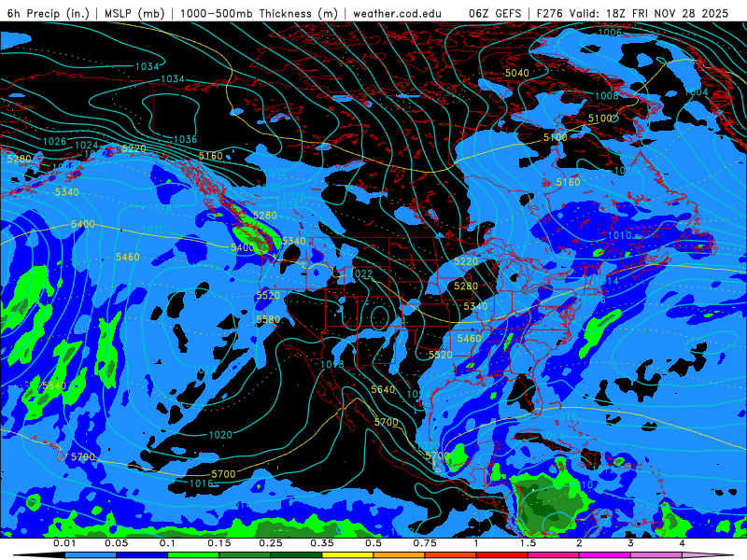Click the 0.75 legend value
This screenshot has height=560, width=747.
point(425,543)
